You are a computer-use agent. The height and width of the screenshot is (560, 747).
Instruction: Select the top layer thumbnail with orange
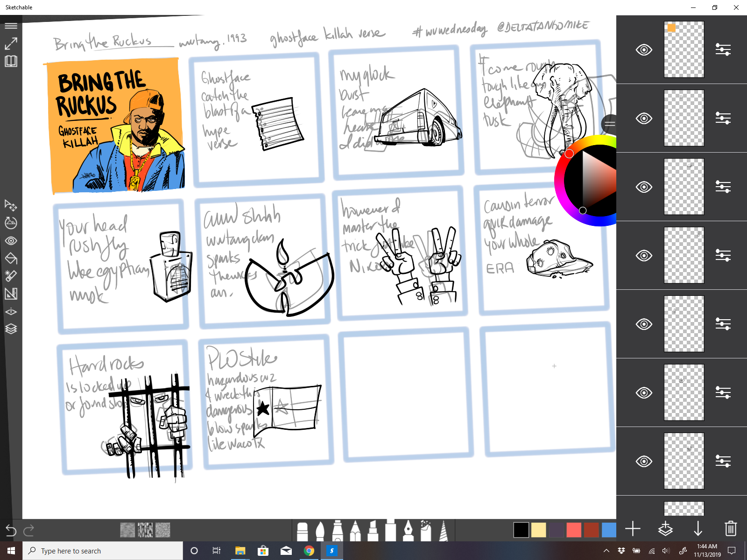684,49
